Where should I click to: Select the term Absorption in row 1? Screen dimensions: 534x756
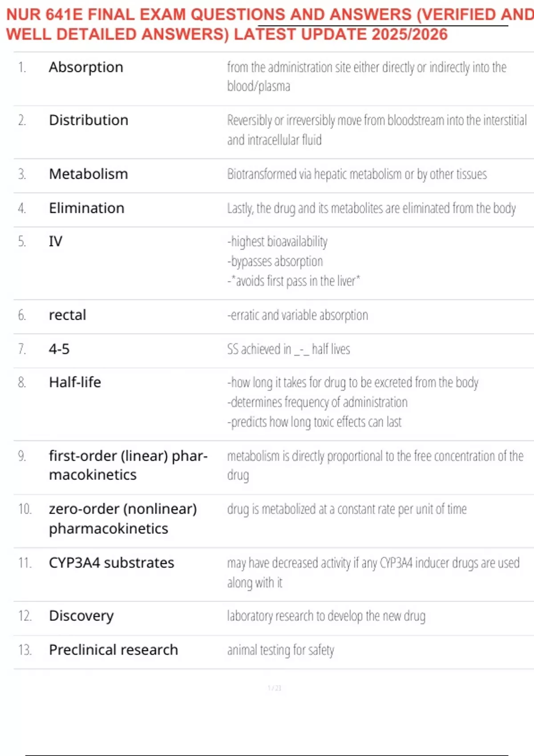click(x=86, y=67)
